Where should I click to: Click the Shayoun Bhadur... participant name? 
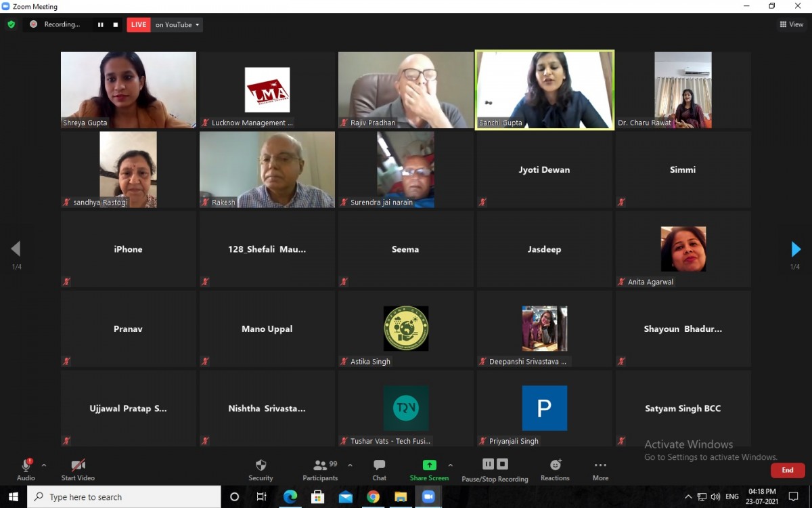pos(683,329)
